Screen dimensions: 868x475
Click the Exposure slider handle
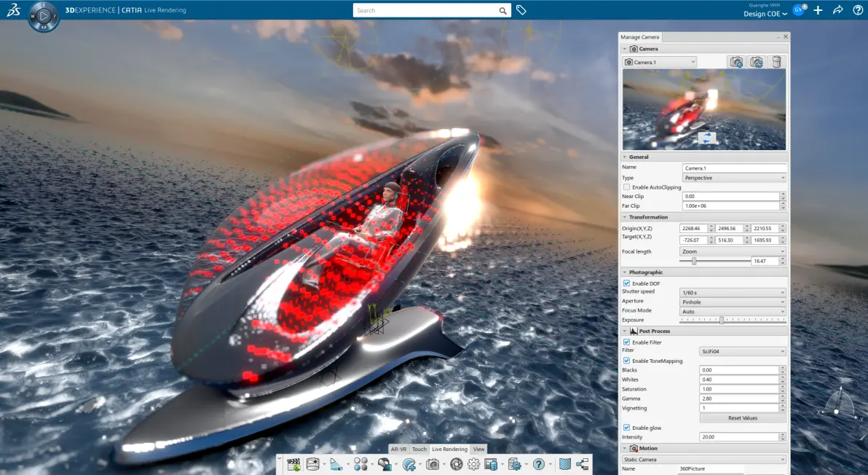click(722, 320)
